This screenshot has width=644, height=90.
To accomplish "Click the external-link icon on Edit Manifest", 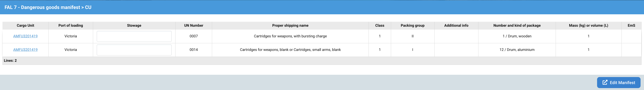I will coord(605,83).
